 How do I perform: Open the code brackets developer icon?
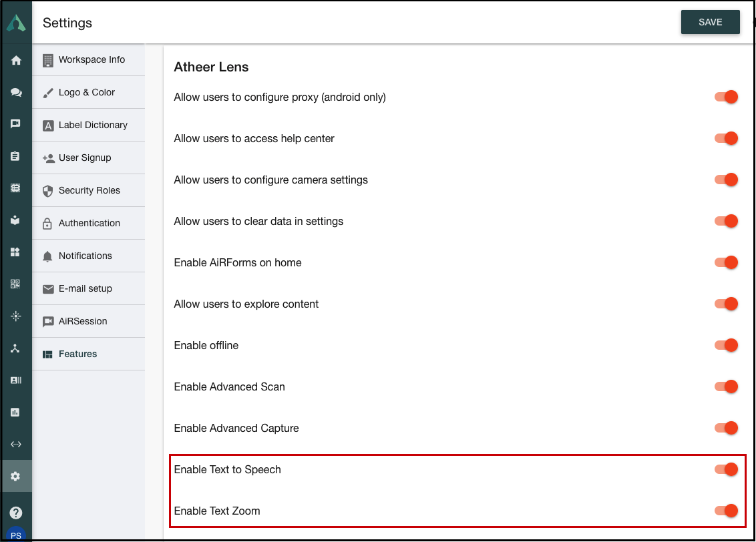click(16, 444)
